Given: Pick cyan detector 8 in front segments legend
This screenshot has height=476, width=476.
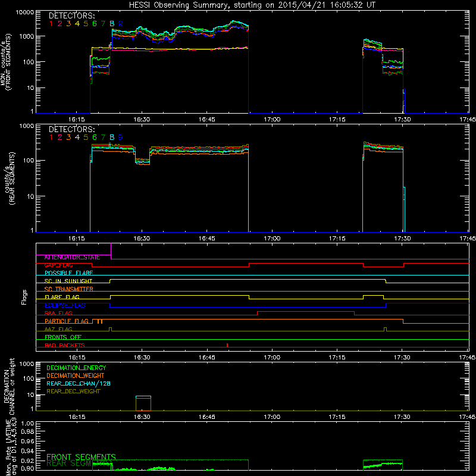Looking at the screenshot, I should click(112, 24).
